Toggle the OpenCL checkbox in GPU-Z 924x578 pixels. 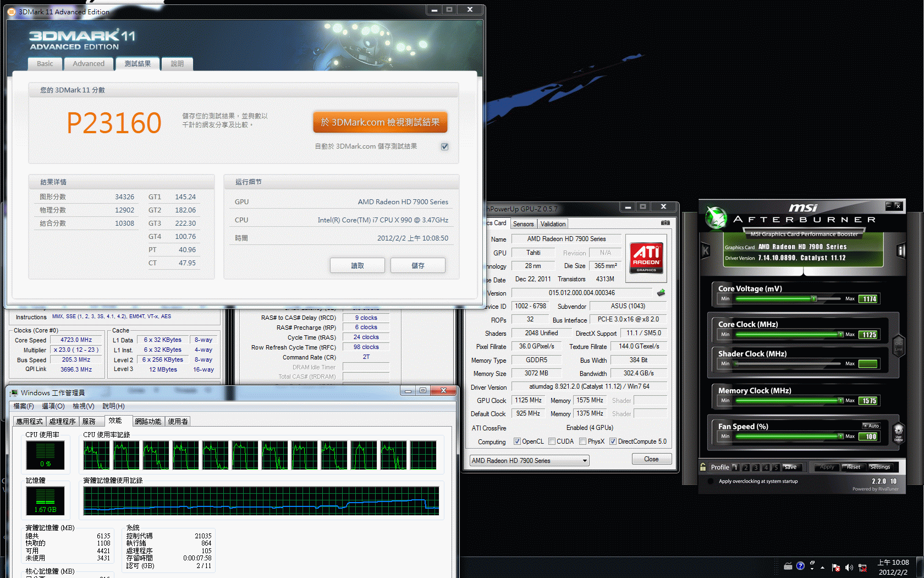click(x=517, y=441)
